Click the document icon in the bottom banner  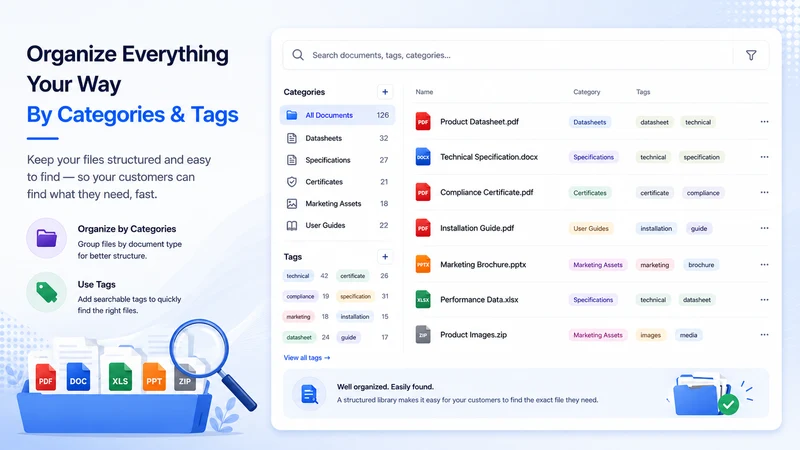(309, 394)
